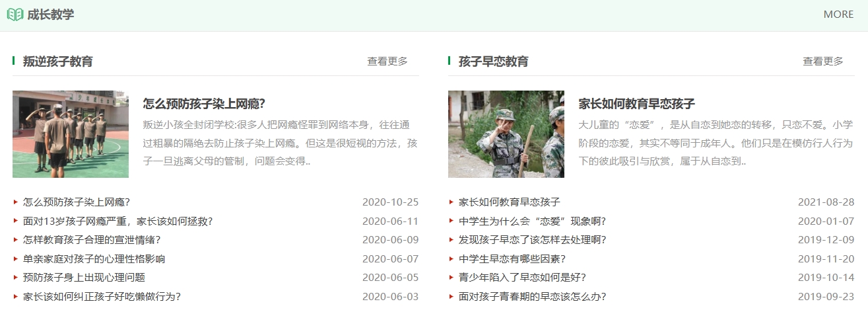Viewport: 868px width, 316px height.
Task: Click the date 2020-06-03
Action: click(x=390, y=297)
